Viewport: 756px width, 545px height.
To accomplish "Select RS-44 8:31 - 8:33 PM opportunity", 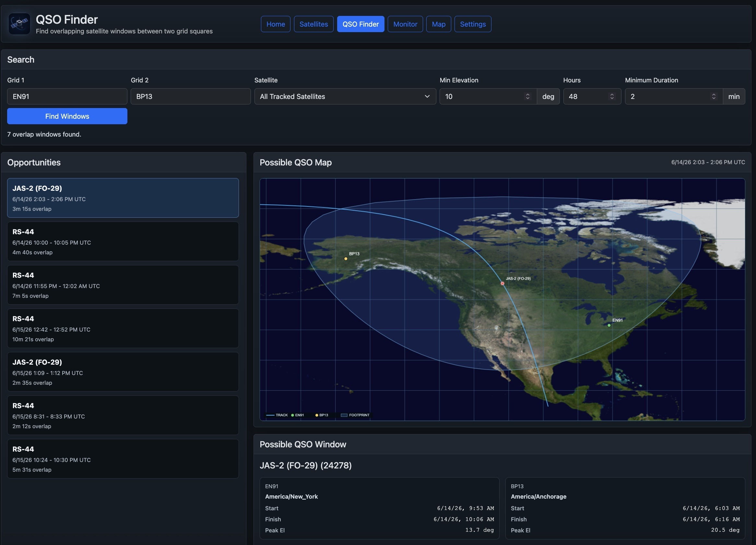I will coord(123,415).
